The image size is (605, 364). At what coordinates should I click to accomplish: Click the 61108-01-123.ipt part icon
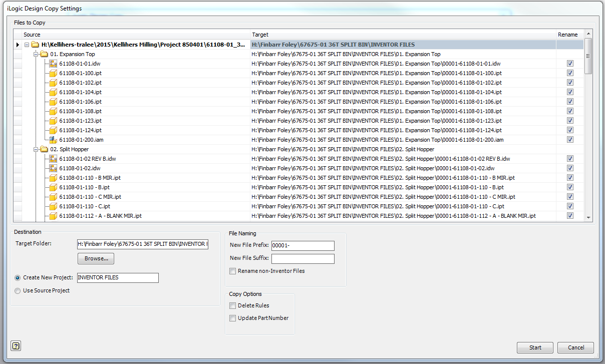tap(53, 121)
